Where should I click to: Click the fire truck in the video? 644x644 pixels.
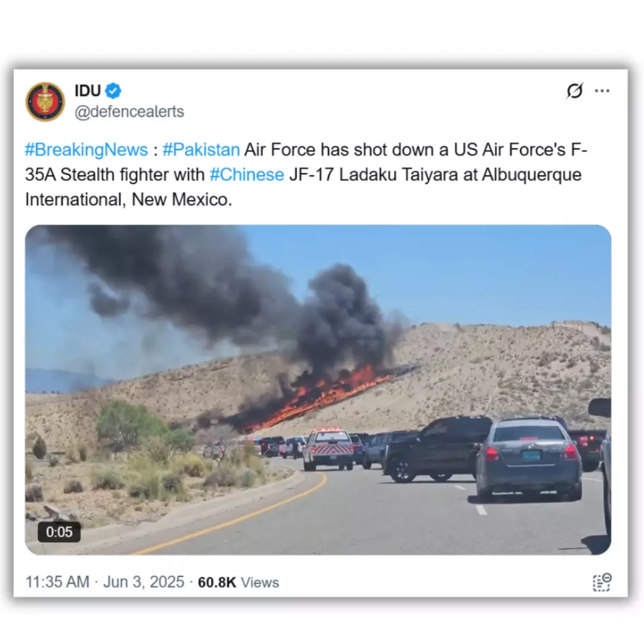328,450
